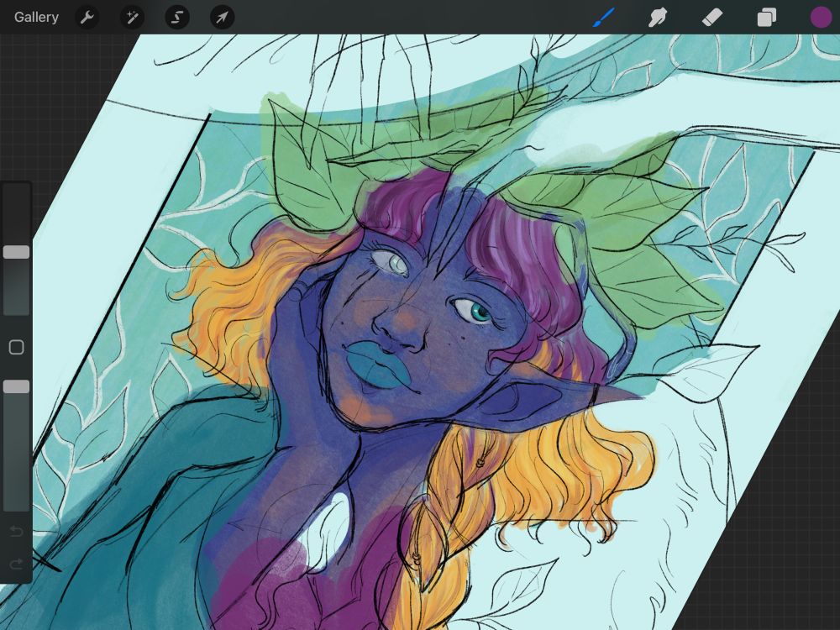Select the Smudge tool
Image resolution: width=840 pixels, height=630 pixels.
tap(658, 18)
